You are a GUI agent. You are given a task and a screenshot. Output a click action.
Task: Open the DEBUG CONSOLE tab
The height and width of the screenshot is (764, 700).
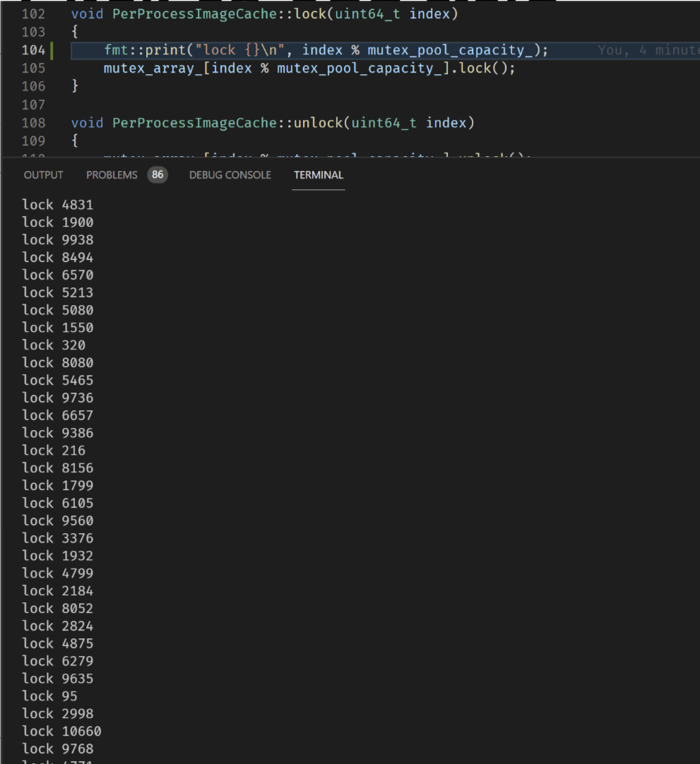point(230,175)
